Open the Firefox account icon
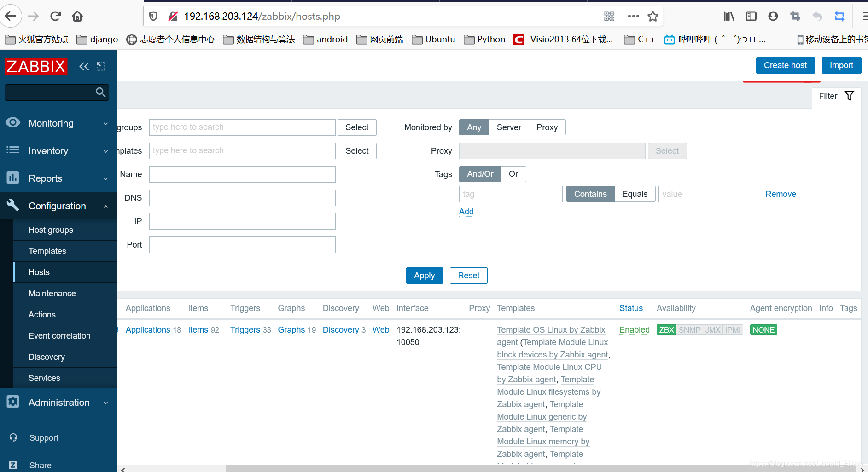Screen dimensions: 868x472 (x=773, y=16)
